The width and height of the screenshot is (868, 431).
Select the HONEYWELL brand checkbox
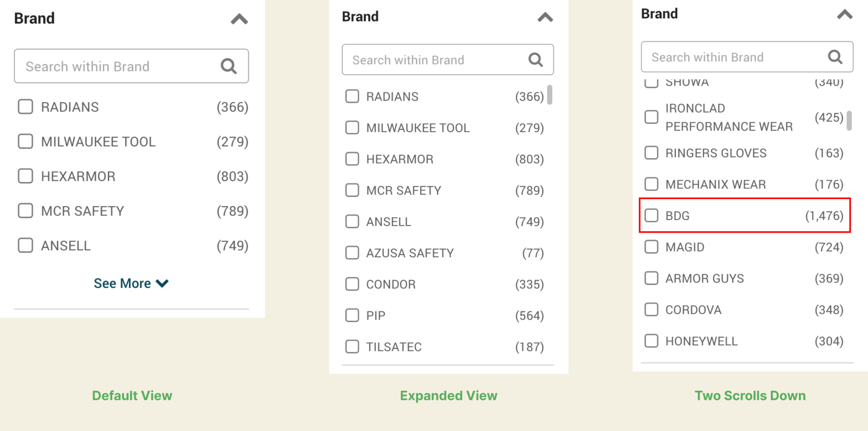(651, 341)
